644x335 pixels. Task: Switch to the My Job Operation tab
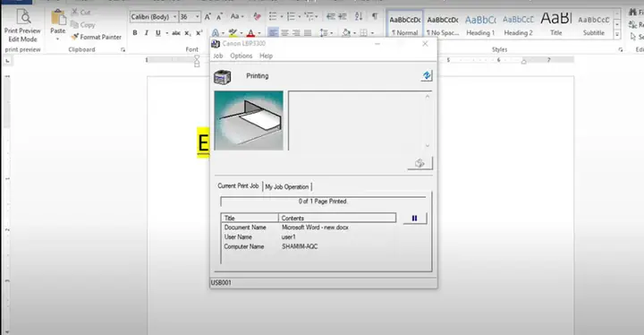(x=287, y=187)
